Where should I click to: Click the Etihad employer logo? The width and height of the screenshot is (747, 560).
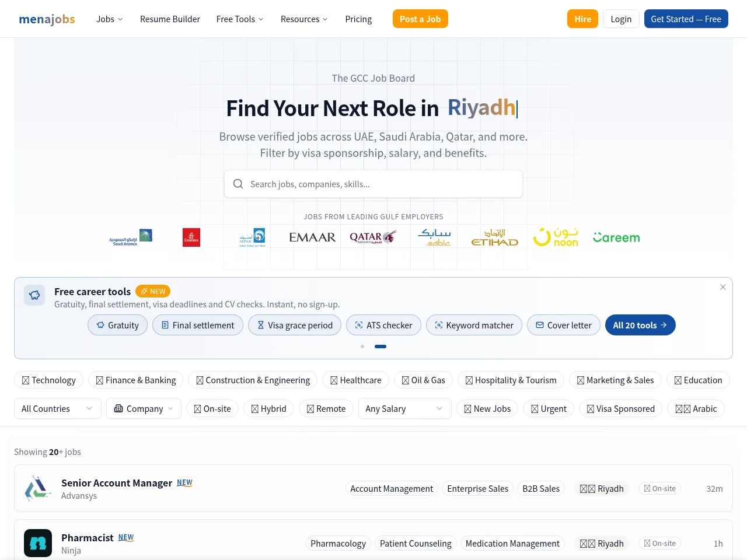click(x=495, y=237)
